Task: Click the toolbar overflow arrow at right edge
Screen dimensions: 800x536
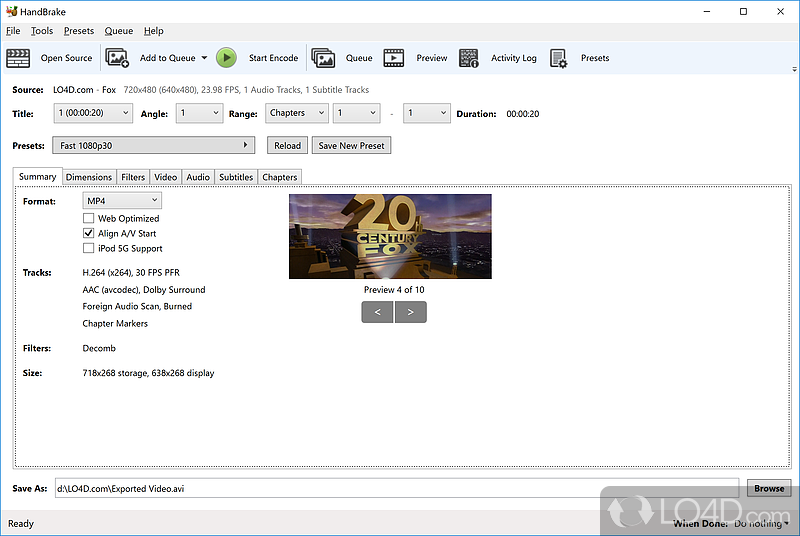Action: pos(794,69)
